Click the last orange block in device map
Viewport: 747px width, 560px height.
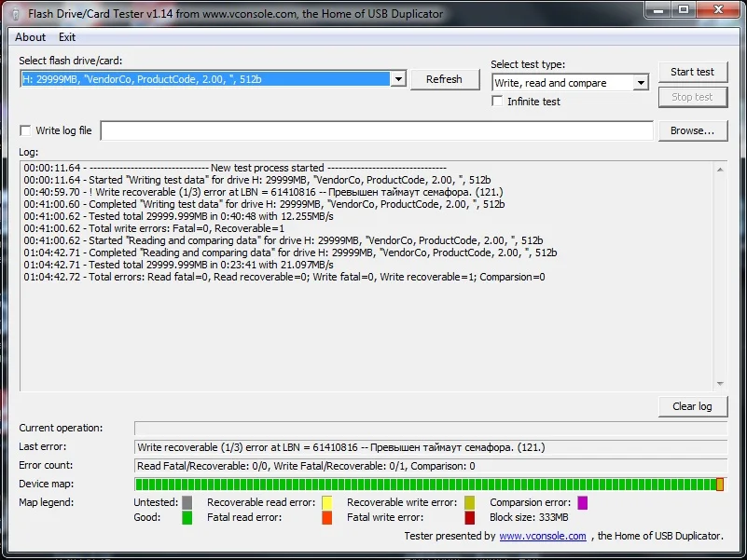point(720,485)
